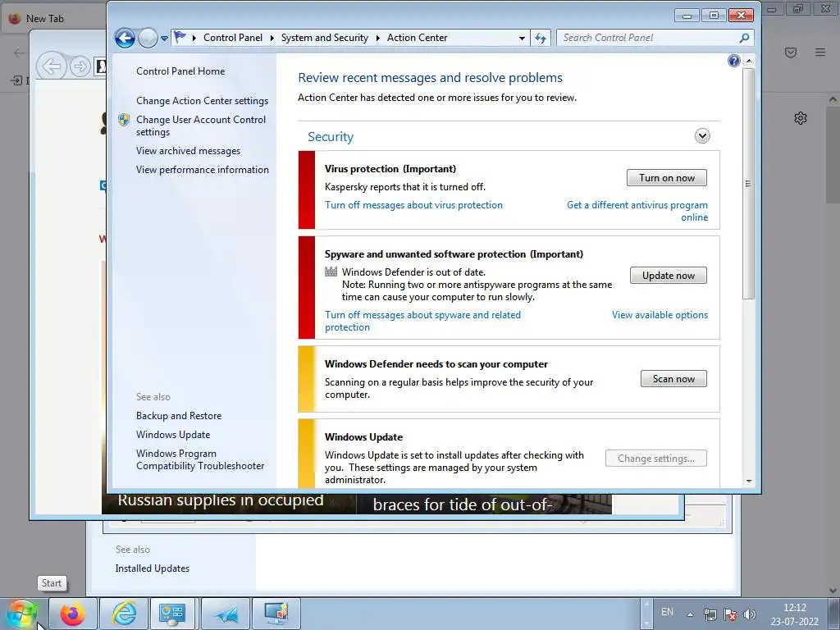Click the monitor taskbar icon

pyautogui.click(x=276, y=614)
